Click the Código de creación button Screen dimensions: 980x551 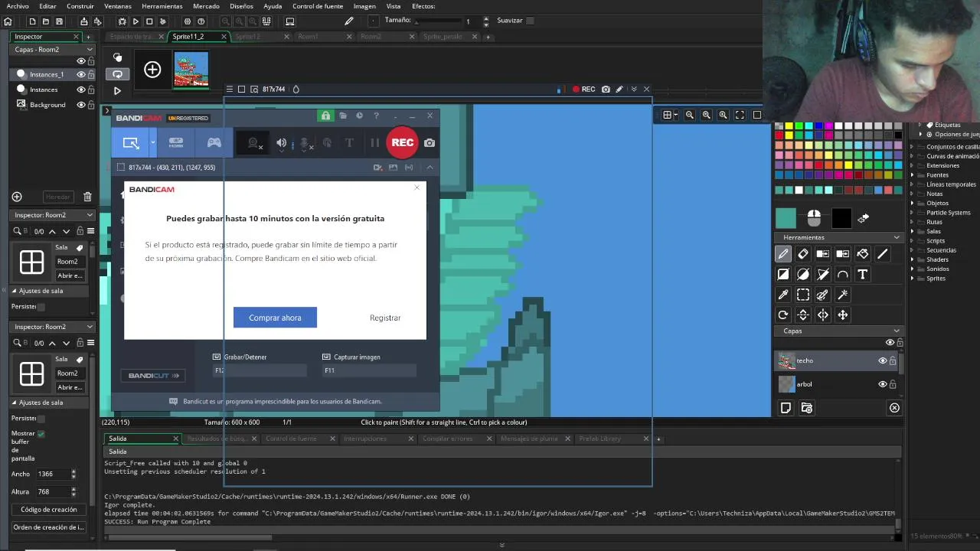click(x=49, y=510)
